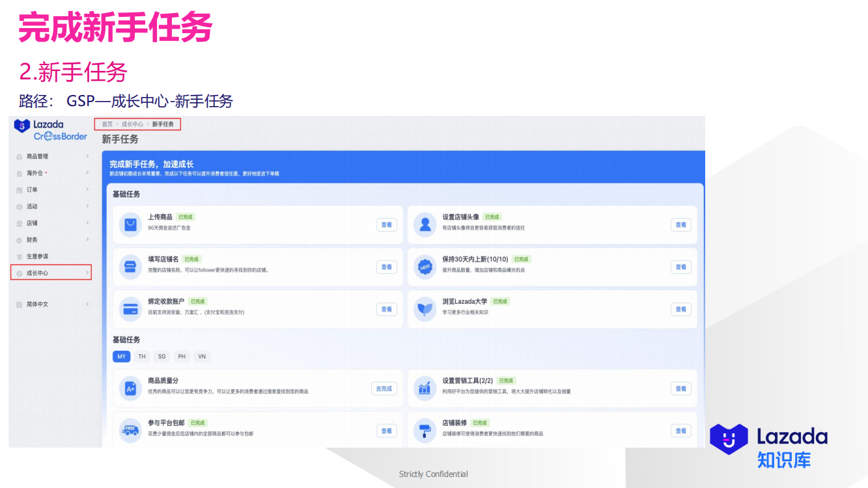Open the 简体中文 language selector
The height and width of the screenshot is (488, 868).
click(39, 303)
